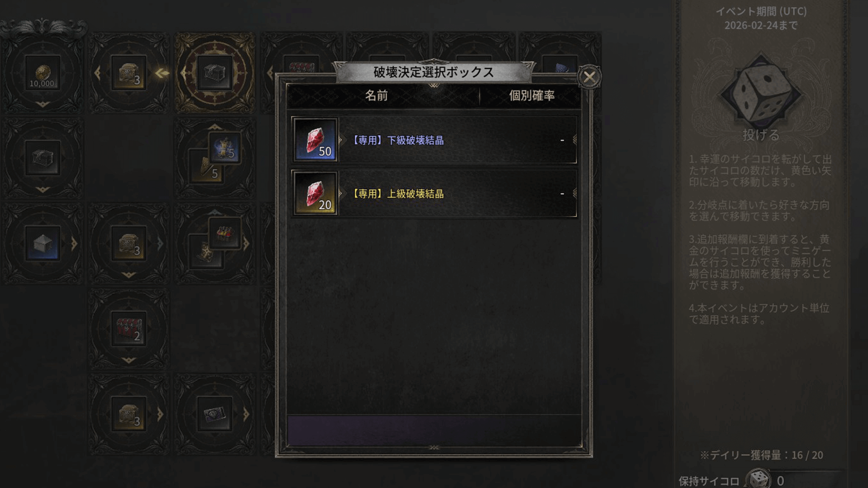Close the 破壊決定選択ボックス dialog
Screen dimensions: 868x488
[590, 77]
